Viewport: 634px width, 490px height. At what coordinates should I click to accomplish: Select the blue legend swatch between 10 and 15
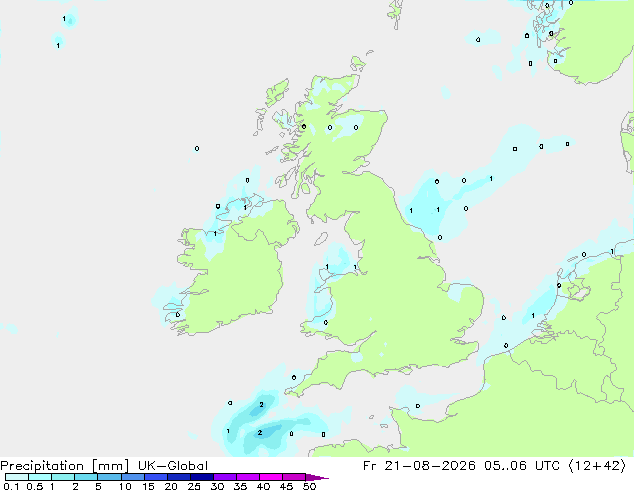coord(133,477)
